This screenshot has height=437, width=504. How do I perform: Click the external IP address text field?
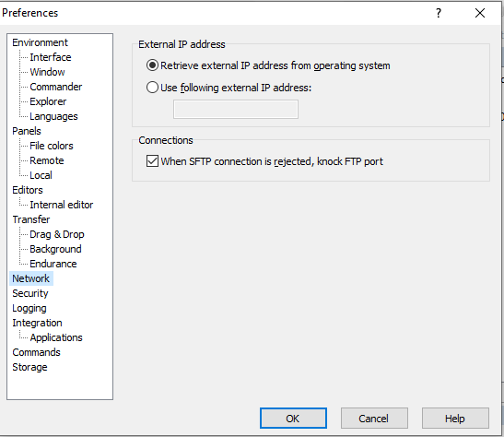click(x=236, y=110)
